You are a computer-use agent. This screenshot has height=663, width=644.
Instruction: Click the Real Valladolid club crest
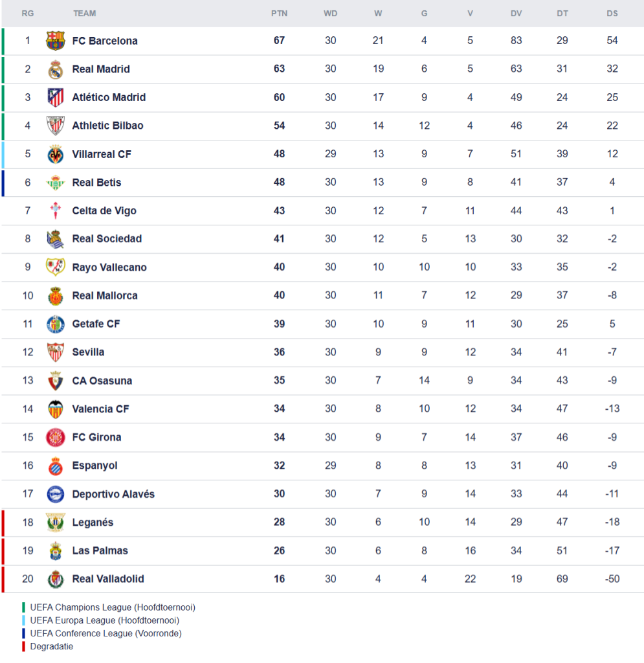[x=56, y=579]
